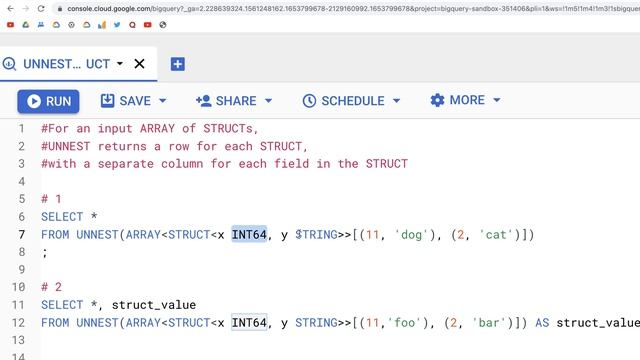Click the 'cat' string literal

click(496, 235)
